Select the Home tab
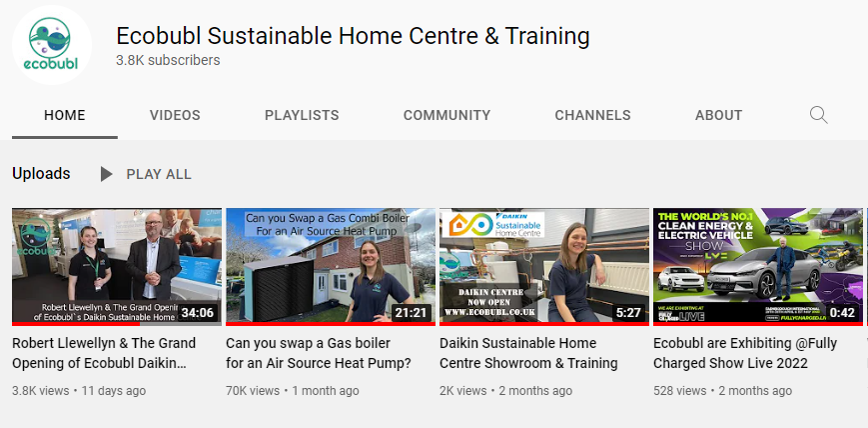 65,115
